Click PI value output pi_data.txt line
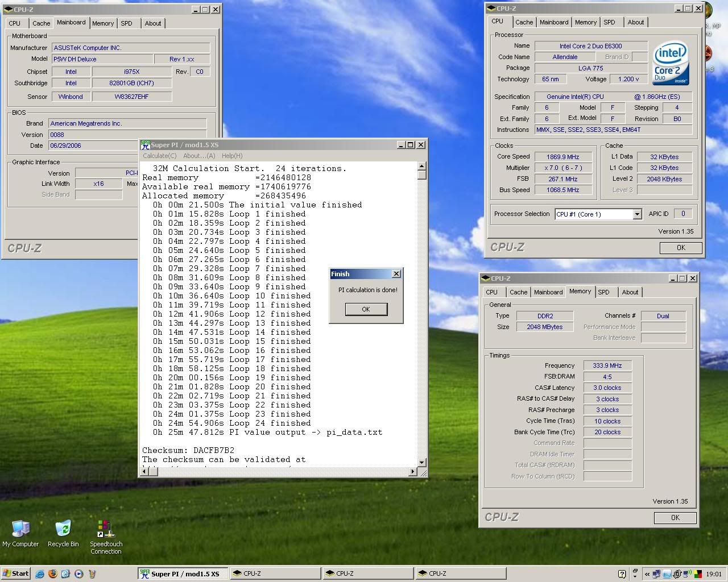This screenshot has width=728, height=582. [x=267, y=432]
